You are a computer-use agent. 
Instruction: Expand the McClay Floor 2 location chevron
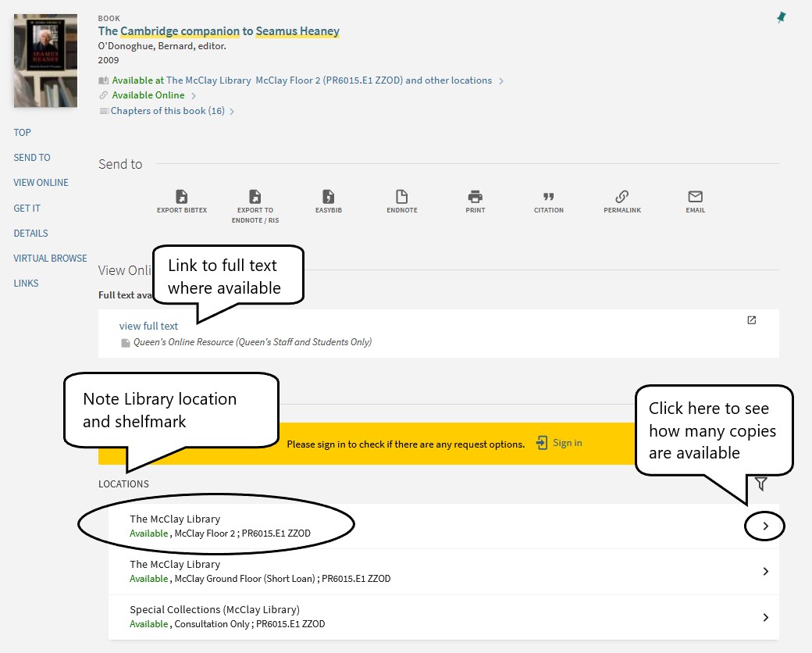click(x=764, y=526)
